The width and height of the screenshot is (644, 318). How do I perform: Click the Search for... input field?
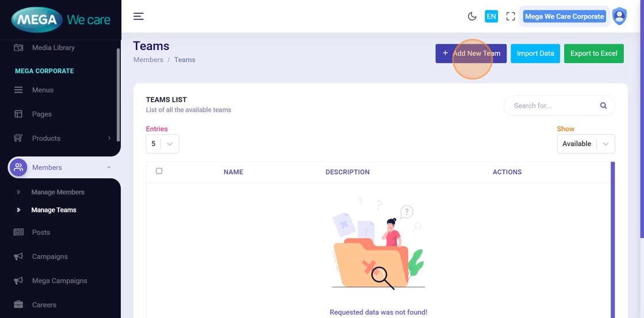pyautogui.click(x=552, y=106)
